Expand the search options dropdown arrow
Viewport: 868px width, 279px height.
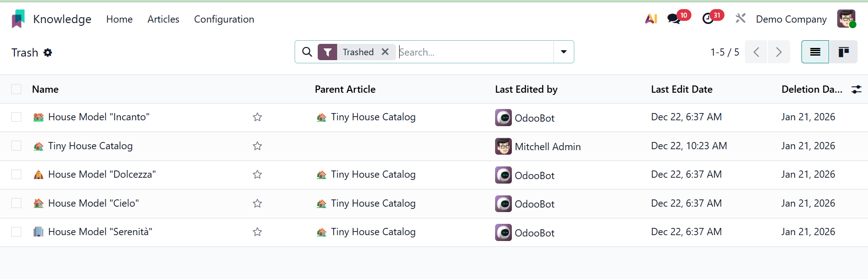pos(563,52)
